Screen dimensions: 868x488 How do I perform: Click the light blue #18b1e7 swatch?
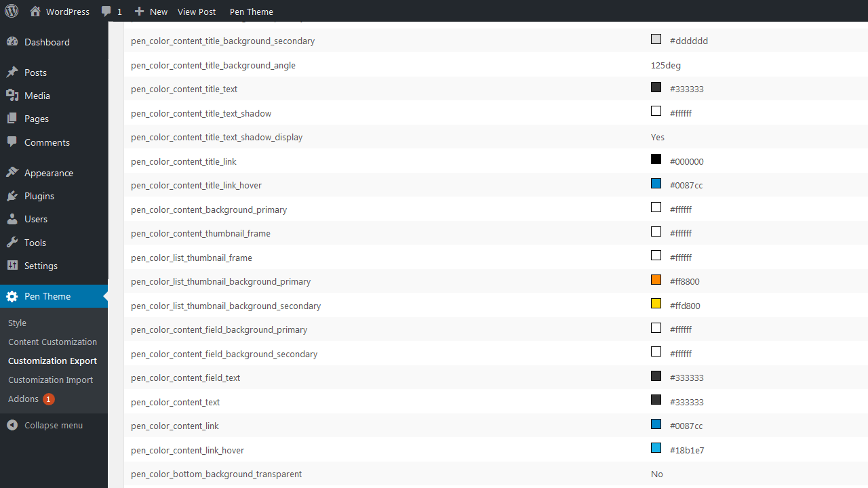656,448
